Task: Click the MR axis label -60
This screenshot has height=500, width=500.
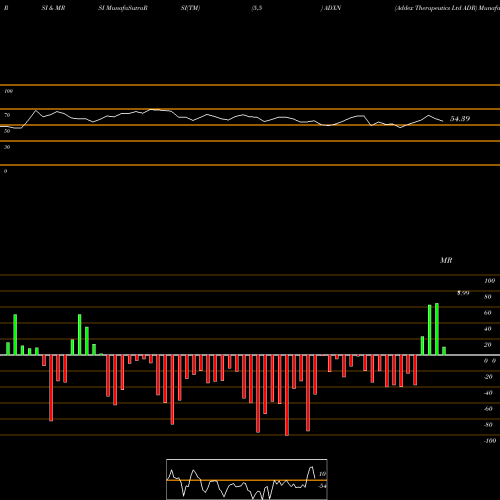Action: click(x=488, y=409)
